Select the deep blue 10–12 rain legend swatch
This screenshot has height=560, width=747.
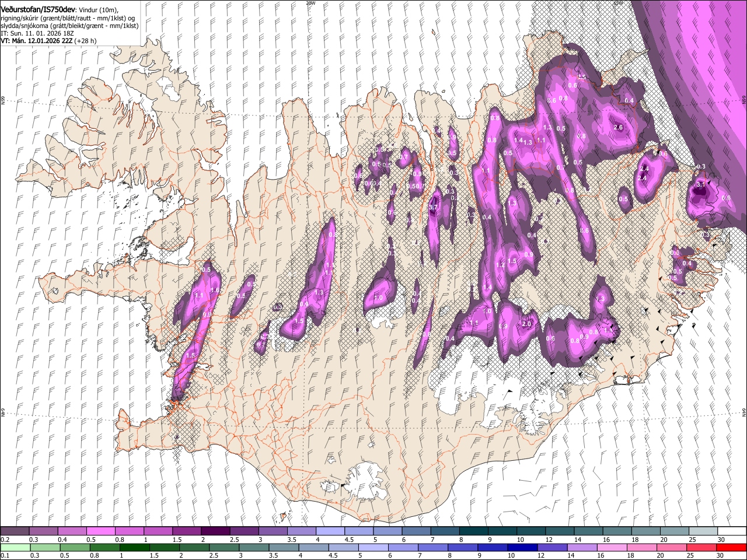pos(522,547)
